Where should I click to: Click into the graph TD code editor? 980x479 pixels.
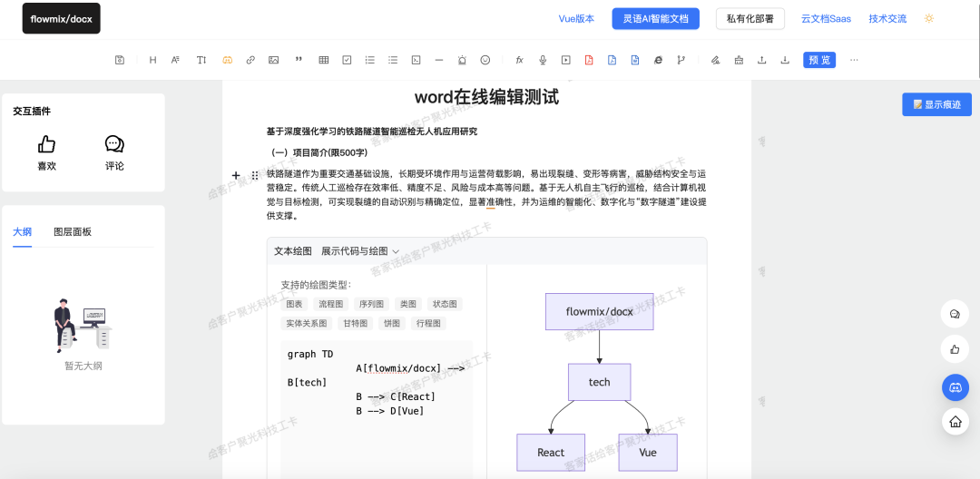point(377,410)
